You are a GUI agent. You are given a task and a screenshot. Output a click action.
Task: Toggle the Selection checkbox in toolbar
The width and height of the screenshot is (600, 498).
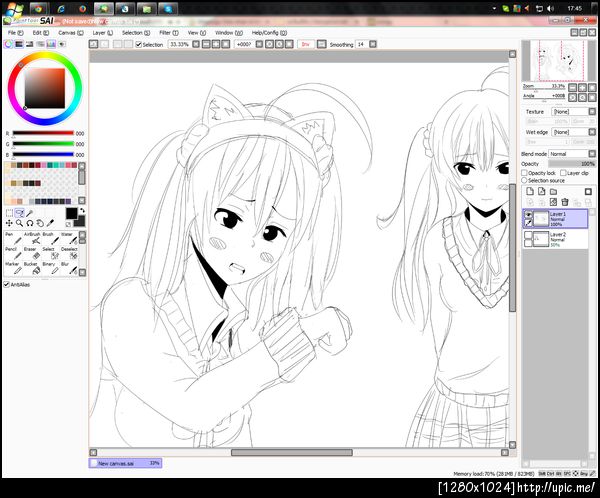(139, 44)
